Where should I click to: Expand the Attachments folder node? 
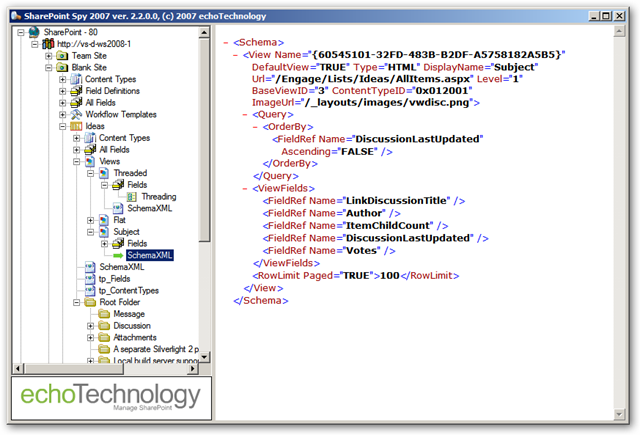click(90, 338)
